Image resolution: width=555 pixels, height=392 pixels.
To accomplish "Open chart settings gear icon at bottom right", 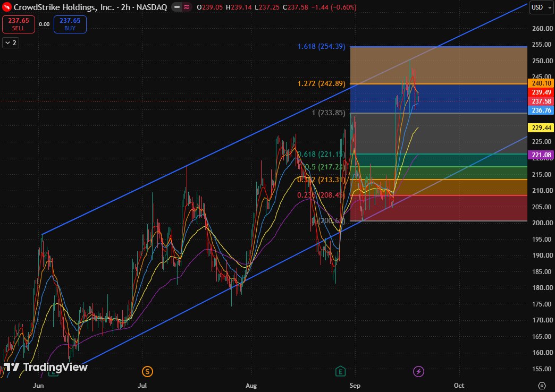I will [542, 385].
